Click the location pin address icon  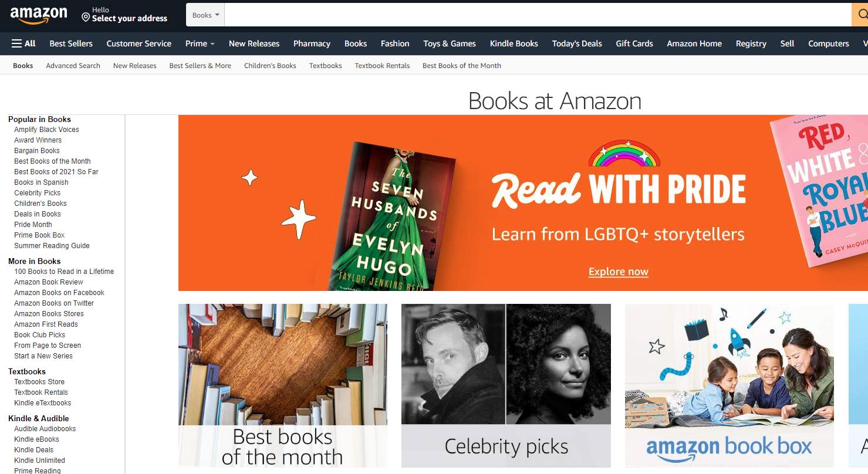86,18
